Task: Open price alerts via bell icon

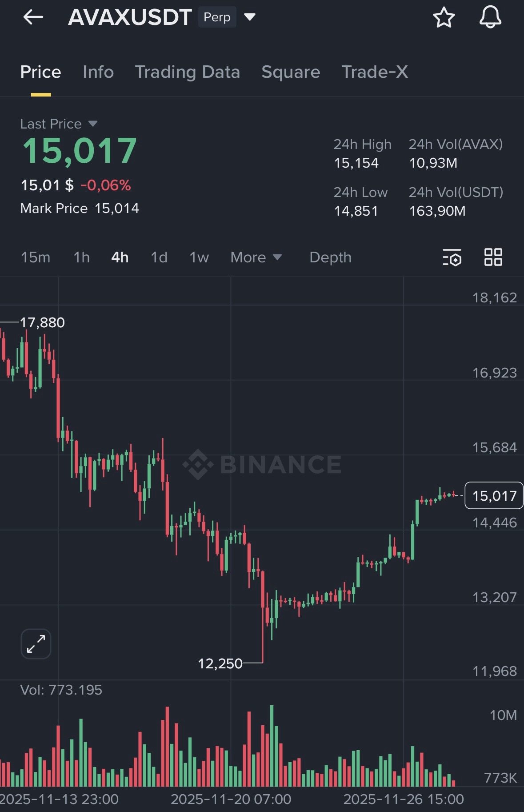Action: [x=490, y=18]
